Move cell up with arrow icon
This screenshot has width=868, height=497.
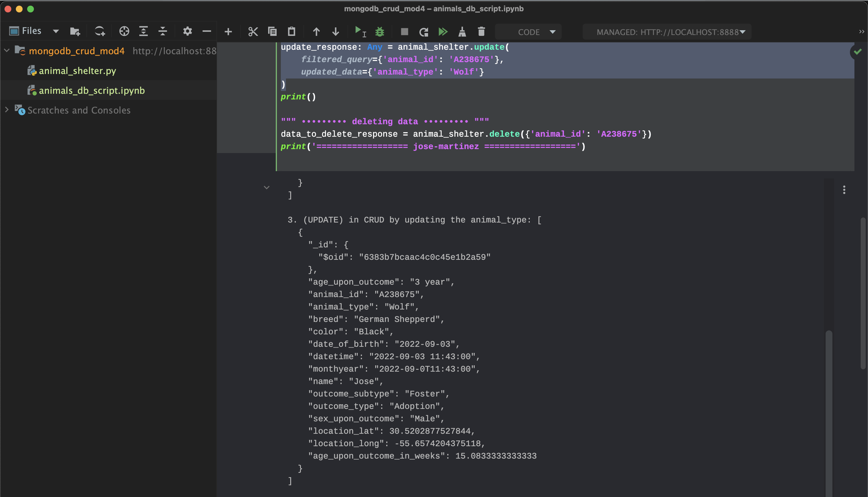click(316, 32)
